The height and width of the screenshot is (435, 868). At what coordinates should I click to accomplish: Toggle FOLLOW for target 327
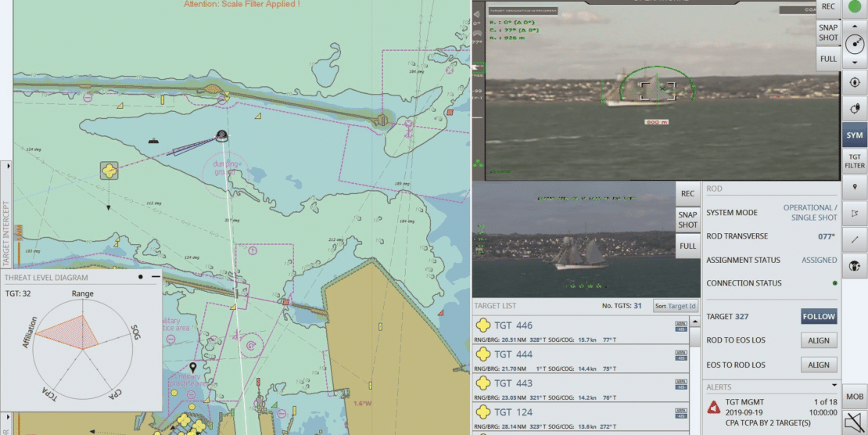(819, 317)
